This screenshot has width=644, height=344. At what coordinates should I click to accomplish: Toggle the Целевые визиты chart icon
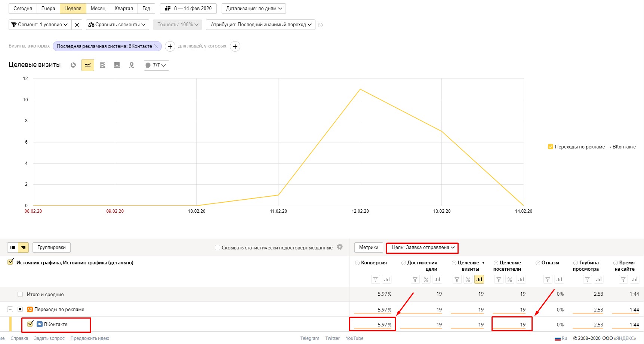479,279
